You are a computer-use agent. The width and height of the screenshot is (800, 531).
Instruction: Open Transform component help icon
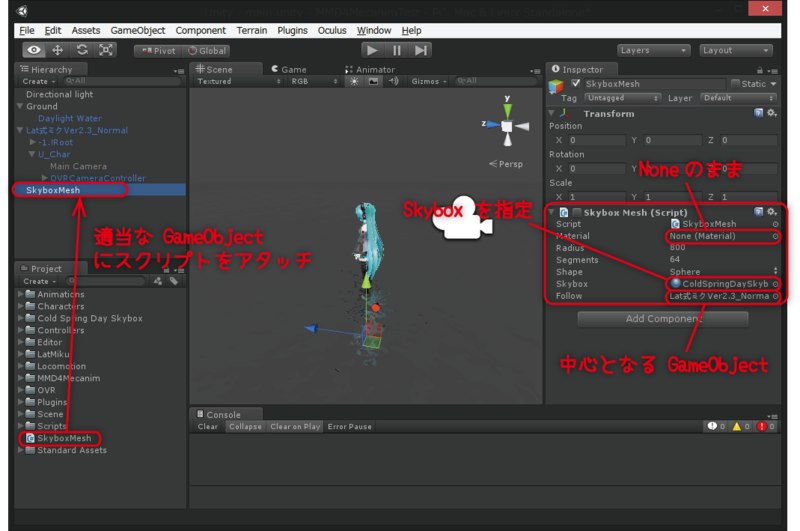click(x=759, y=113)
